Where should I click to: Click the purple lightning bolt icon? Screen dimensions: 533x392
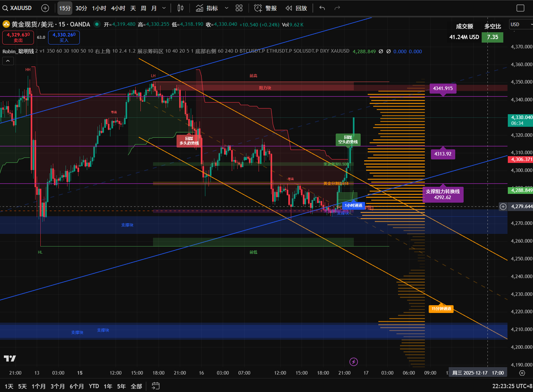pos(354,362)
